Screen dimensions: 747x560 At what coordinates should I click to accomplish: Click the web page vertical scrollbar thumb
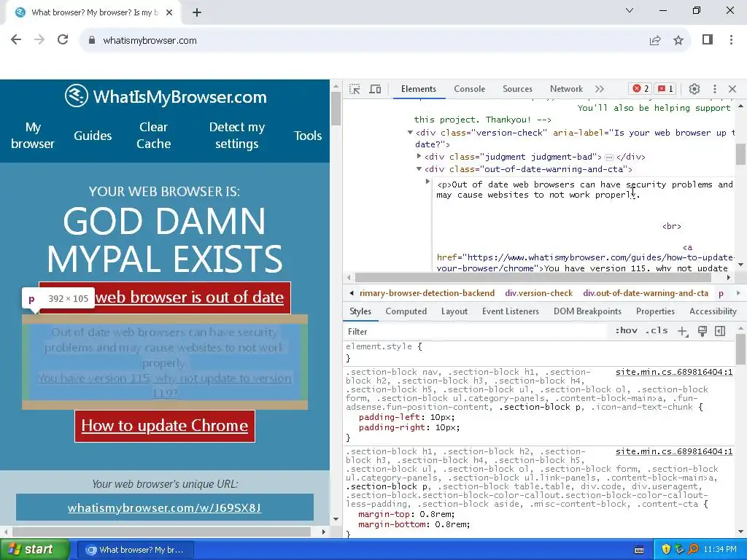click(336, 109)
